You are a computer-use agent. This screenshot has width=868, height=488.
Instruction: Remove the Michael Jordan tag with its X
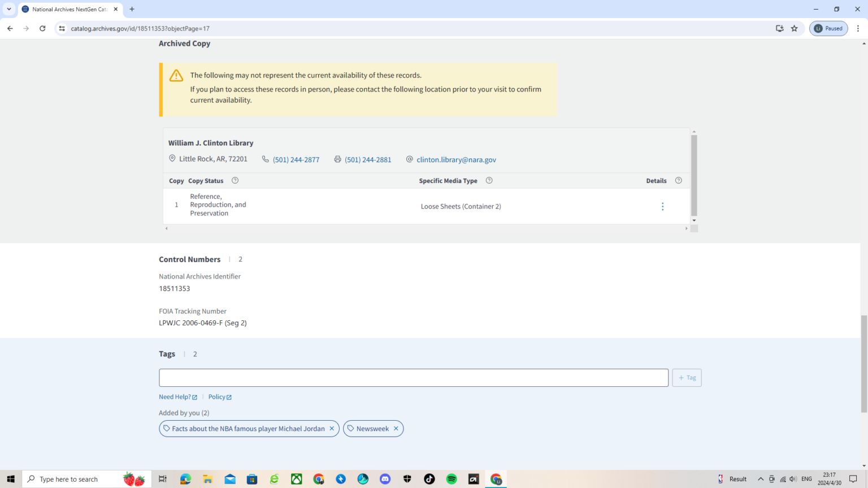click(332, 429)
